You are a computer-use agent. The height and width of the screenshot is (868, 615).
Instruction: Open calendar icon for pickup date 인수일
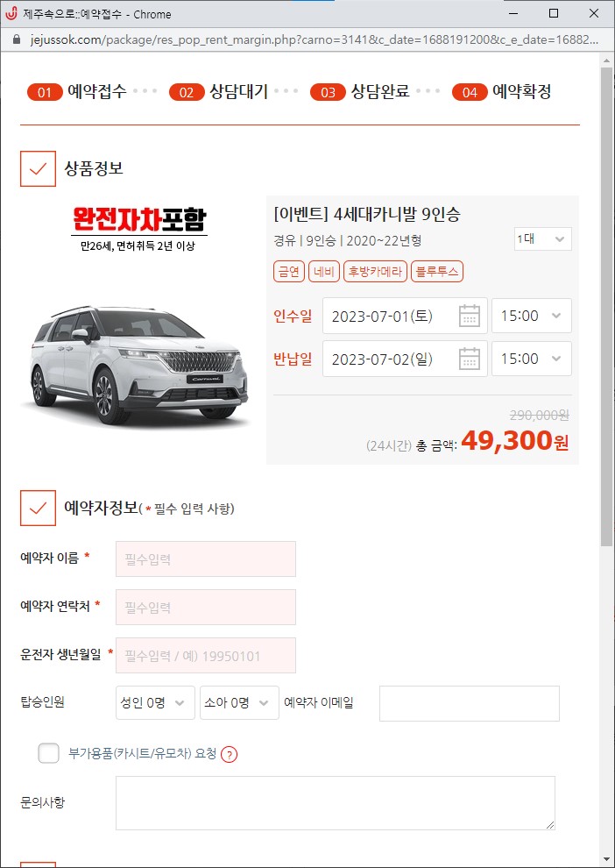point(470,317)
